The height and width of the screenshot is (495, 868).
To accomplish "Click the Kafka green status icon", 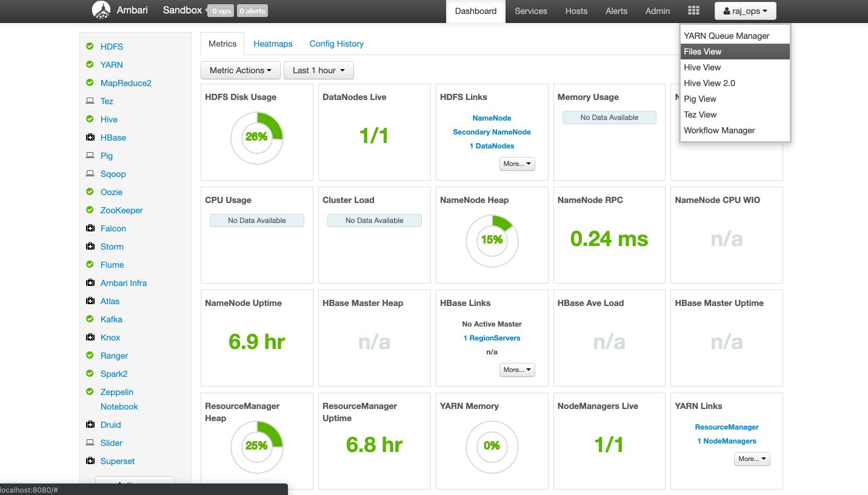I will (90, 319).
